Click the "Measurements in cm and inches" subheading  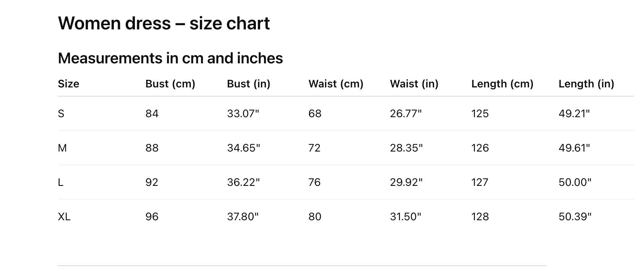point(170,58)
